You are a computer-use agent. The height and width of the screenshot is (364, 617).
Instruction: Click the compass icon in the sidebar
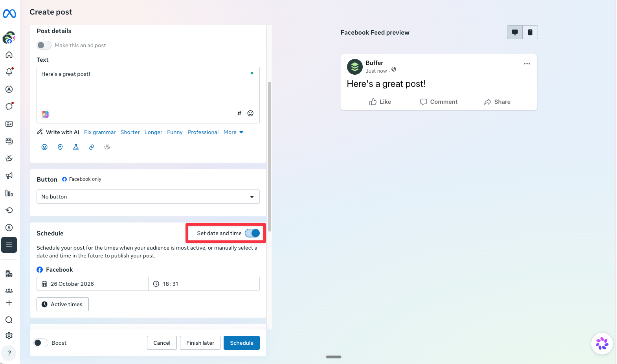tap(9, 89)
